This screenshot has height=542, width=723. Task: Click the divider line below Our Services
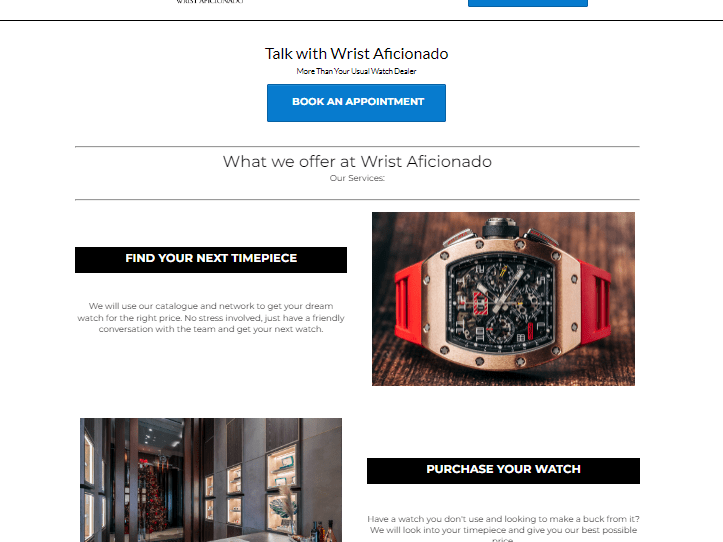pos(357,200)
